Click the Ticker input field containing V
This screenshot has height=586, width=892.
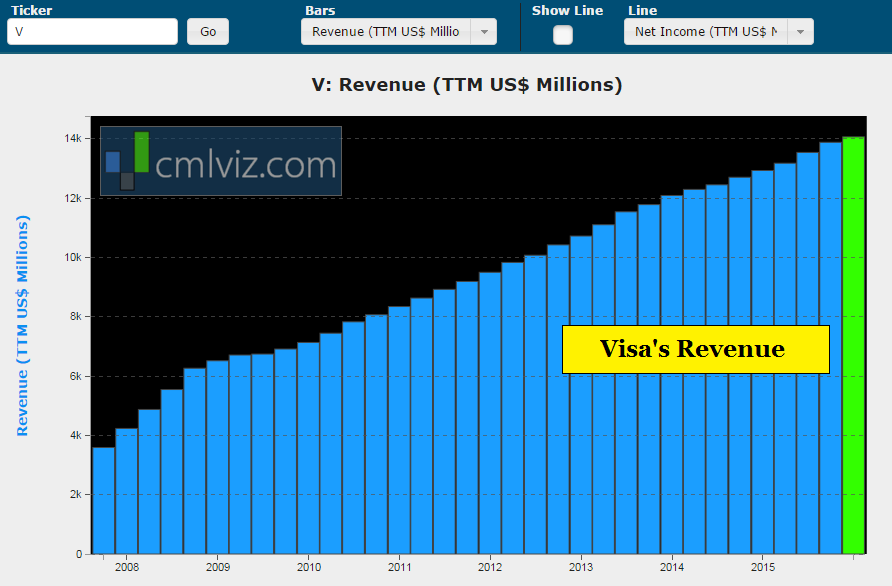(x=92, y=31)
